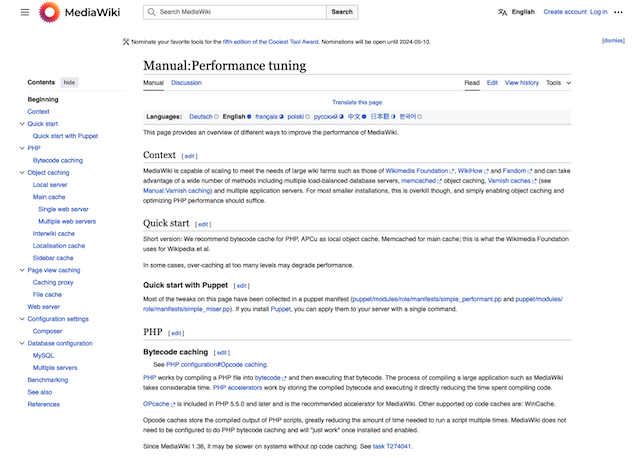
Task: Collapse the Quick start contents section
Action: (x=19, y=124)
